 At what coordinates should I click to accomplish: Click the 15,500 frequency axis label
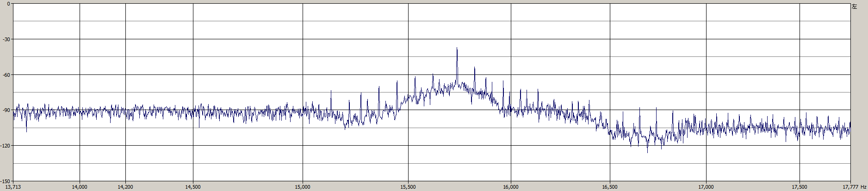[x=408, y=187]
